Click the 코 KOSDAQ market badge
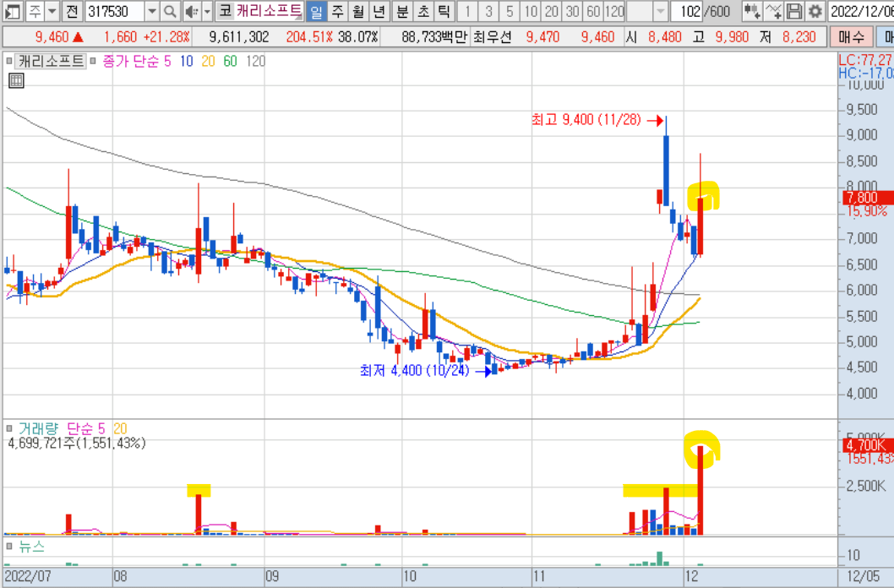The image size is (894, 588). pyautogui.click(x=226, y=11)
